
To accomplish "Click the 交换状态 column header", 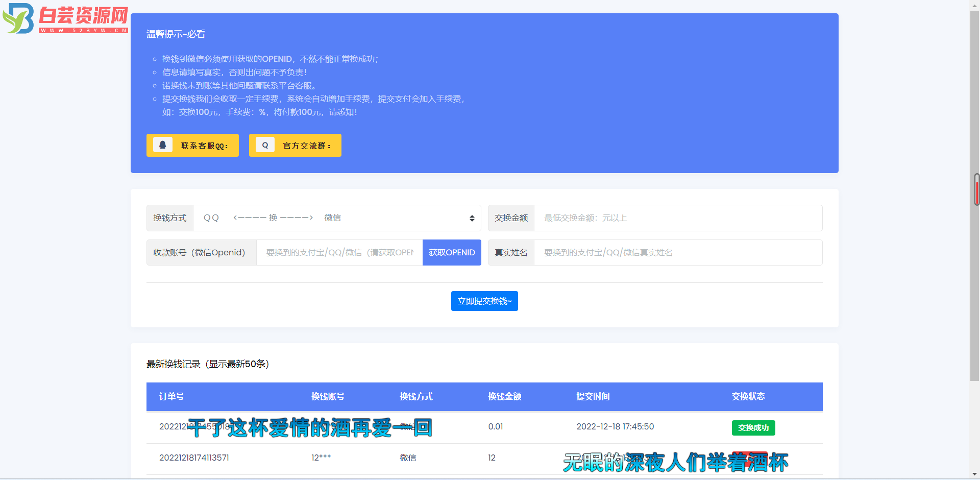I will click(748, 397).
